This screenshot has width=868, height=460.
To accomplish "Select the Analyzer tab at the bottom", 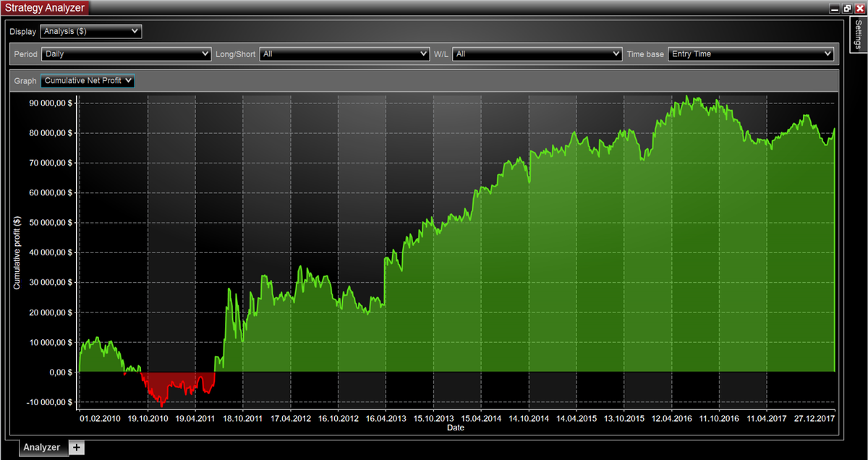I will (41, 448).
